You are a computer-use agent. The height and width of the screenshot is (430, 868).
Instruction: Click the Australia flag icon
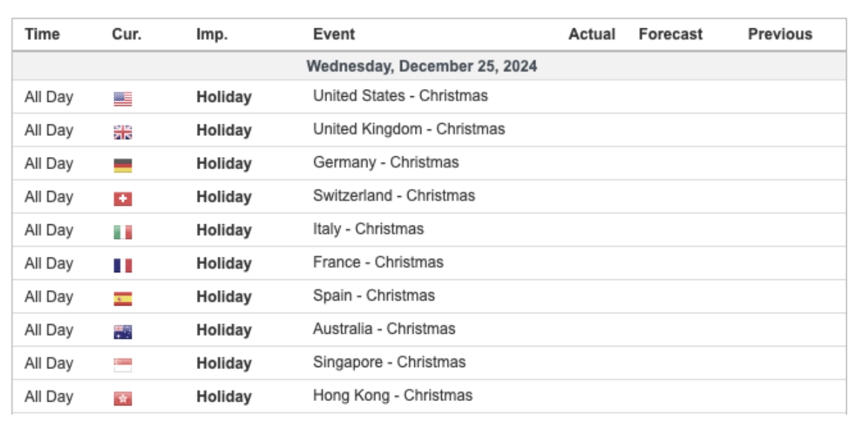click(122, 330)
